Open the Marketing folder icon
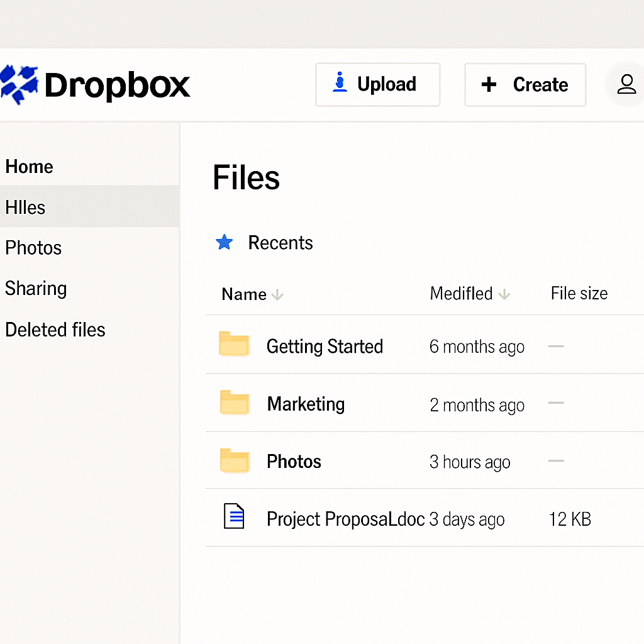This screenshot has height=644, width=644. [x=235, y=402]
